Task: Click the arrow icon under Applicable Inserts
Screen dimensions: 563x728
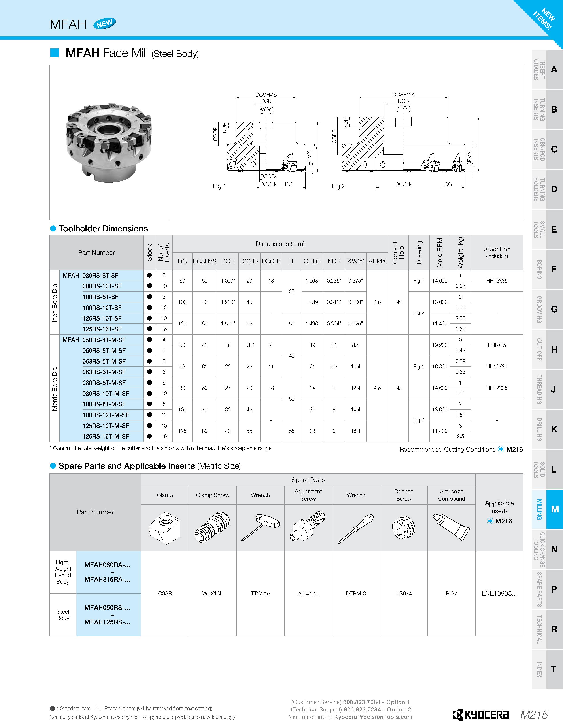Action: [490, 521]
